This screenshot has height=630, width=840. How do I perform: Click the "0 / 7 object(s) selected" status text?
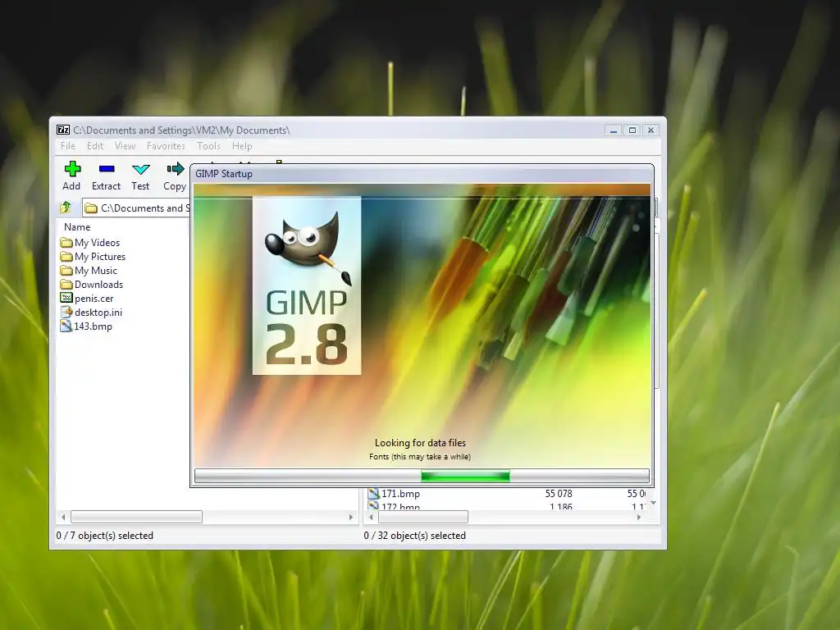click(105, 535)
